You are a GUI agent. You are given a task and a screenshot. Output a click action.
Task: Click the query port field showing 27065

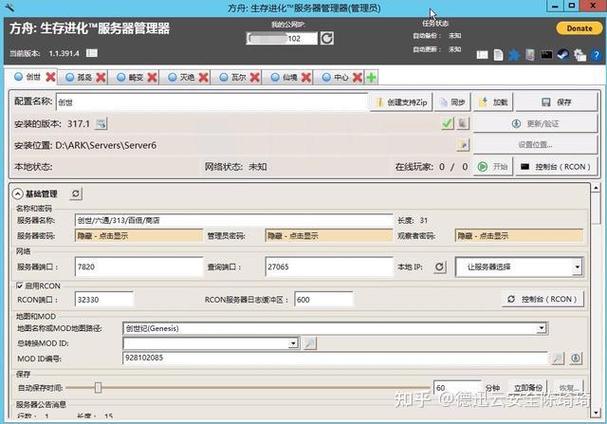click(x=329, y=267)
